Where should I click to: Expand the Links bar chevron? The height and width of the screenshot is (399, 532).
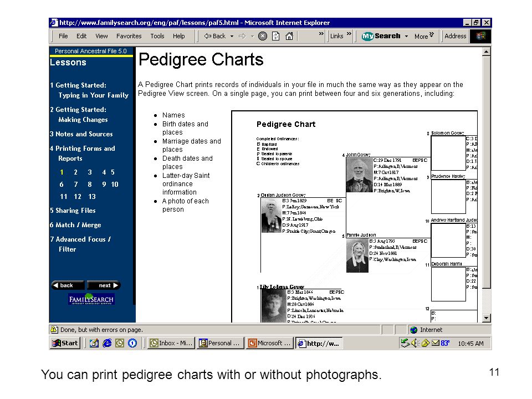(349, 34)
